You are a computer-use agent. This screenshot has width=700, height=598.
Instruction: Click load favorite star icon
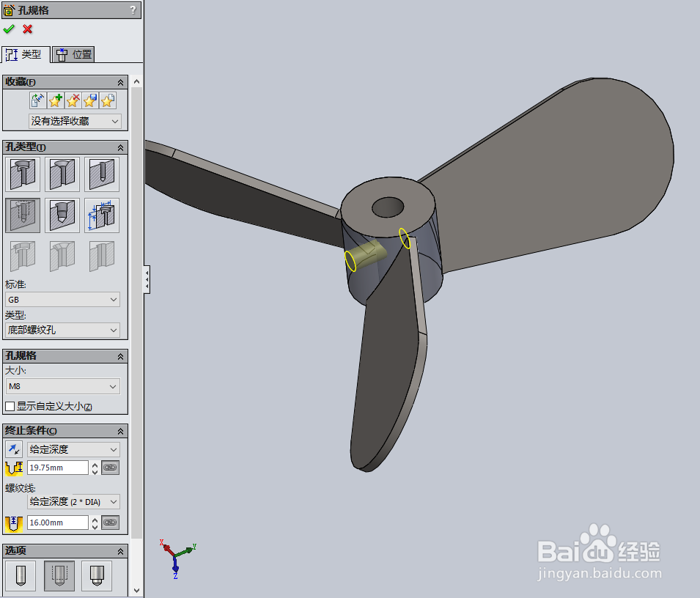click(108, 100)
